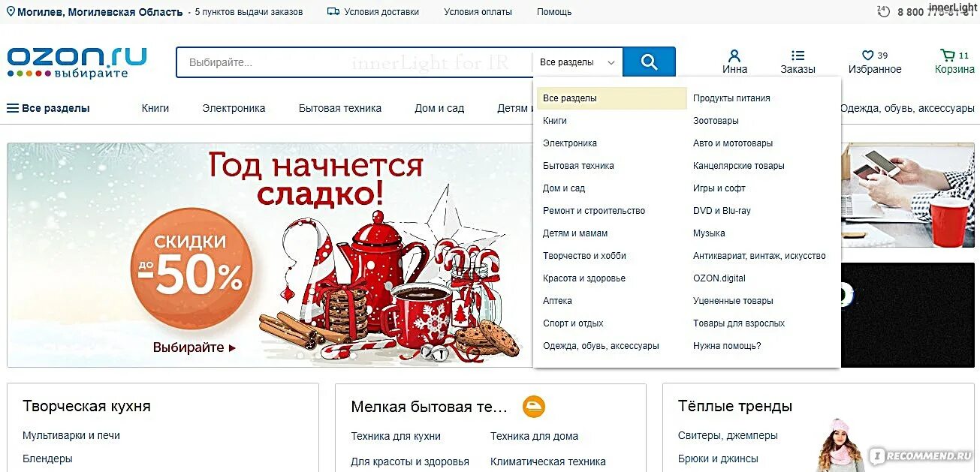
Task: Open the Книги navigation tab
Action: 155,108
